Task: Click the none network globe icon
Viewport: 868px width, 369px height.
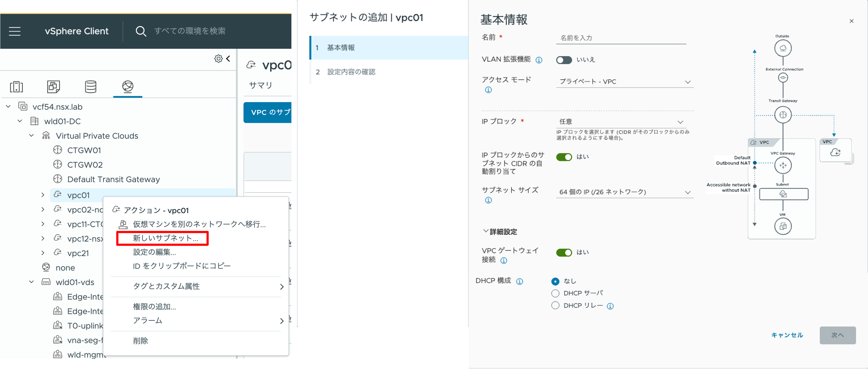Action: [46, 267]
